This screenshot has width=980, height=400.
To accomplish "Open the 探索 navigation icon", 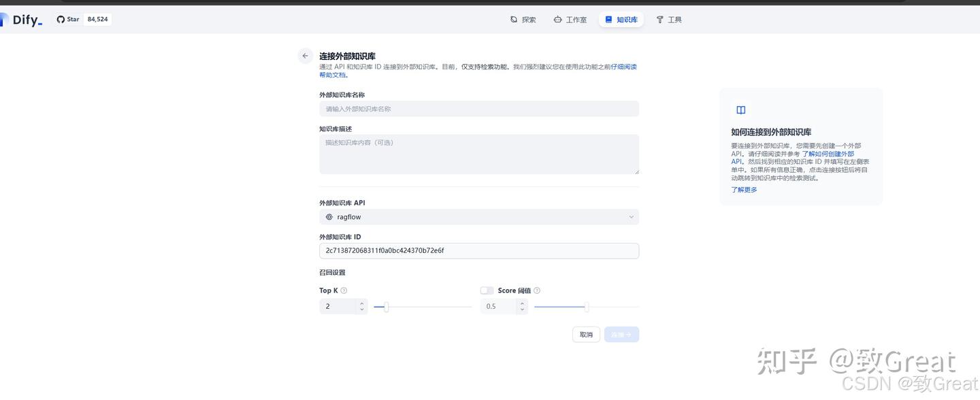I will tap(514, 19).
